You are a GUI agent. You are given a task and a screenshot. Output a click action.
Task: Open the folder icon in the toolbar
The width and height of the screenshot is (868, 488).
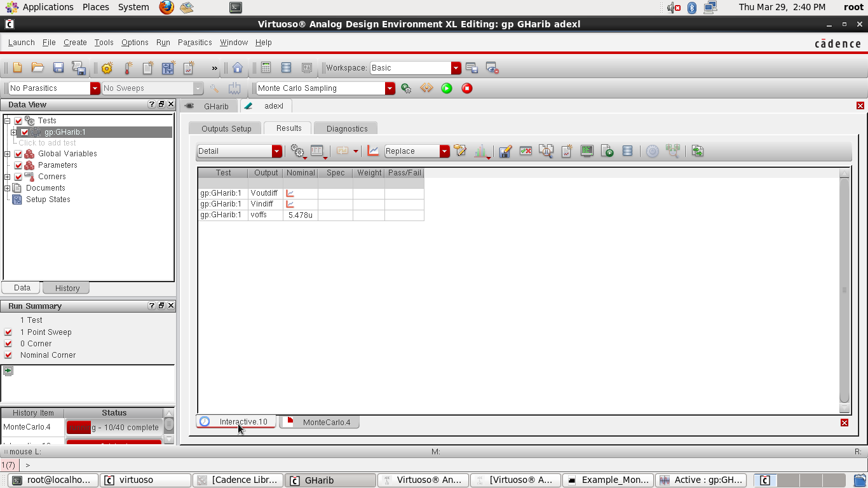pyautogui.click(x=37, y=68)
